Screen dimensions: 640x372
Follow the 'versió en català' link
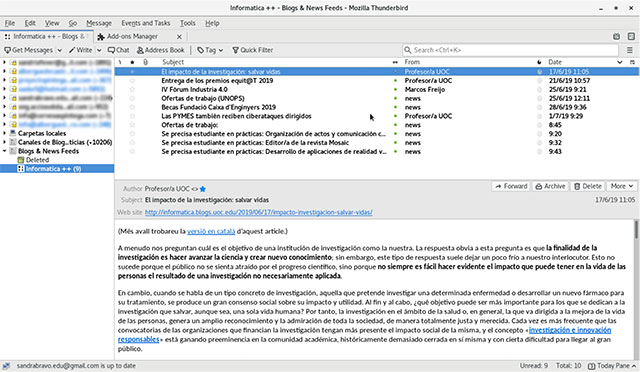point(211,231)
